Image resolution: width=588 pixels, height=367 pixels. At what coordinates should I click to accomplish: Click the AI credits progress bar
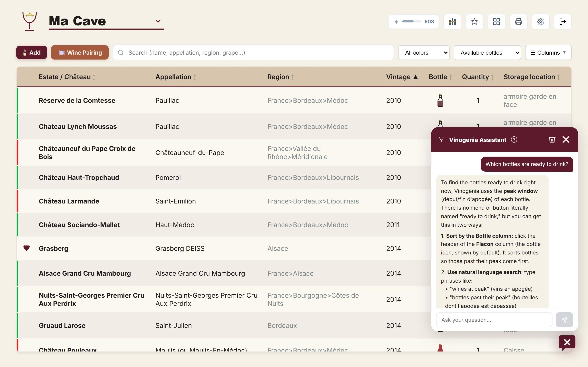411,22
